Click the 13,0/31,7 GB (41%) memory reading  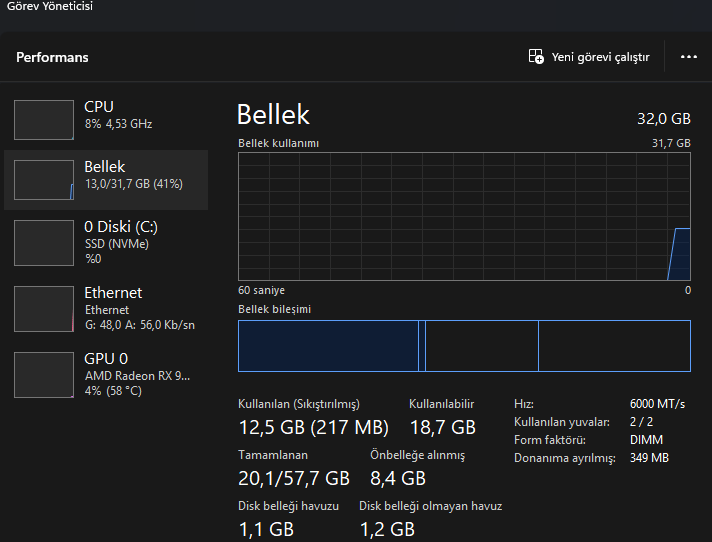tap(134, 184)
